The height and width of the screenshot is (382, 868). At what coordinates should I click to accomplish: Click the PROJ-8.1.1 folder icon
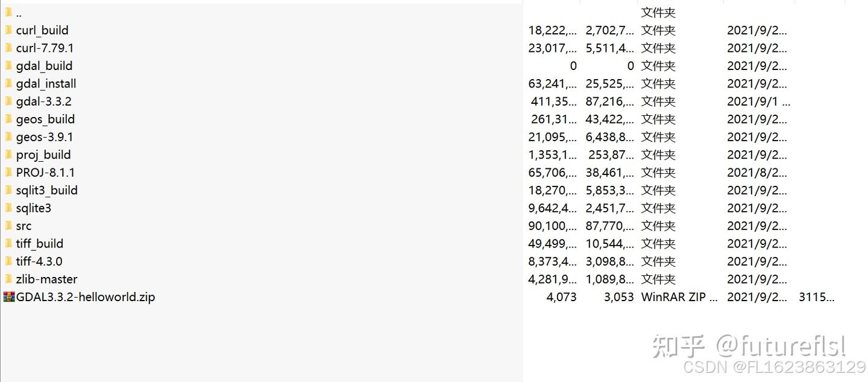click(8, 173)
